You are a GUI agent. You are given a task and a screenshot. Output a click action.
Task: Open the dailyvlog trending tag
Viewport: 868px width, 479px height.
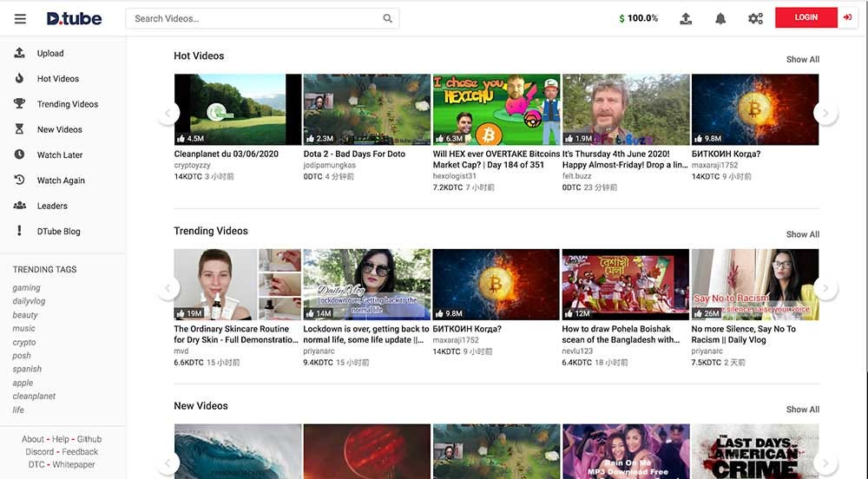tap(29, 301)
